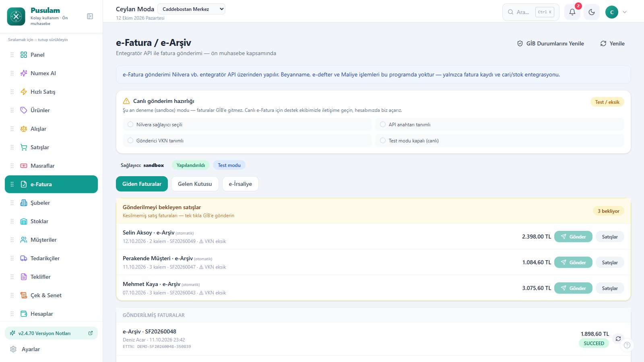Click external link icon on Versiyon Notları

coord(91,333)
